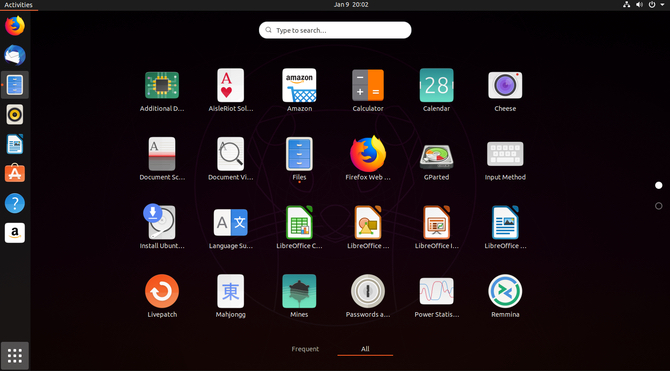Open the clock and calendar menu
The image size is (670, 371).
pos(351,5)
